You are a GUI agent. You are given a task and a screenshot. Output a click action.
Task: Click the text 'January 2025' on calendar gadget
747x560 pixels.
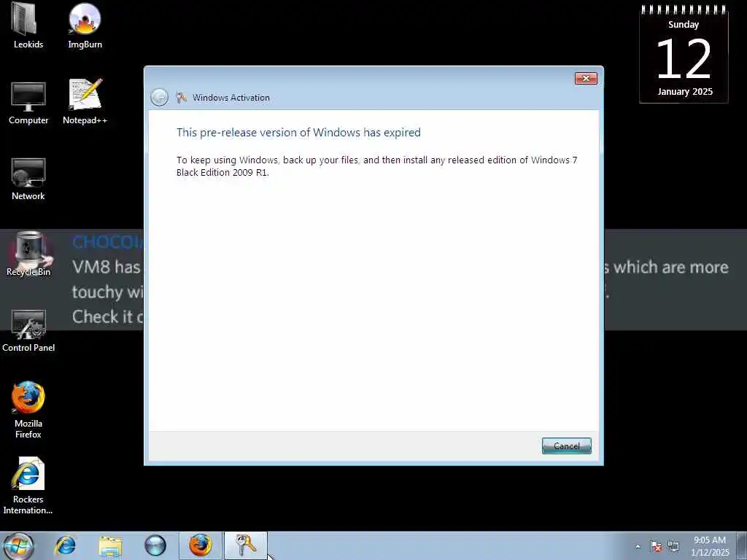[x=685, y=91]
